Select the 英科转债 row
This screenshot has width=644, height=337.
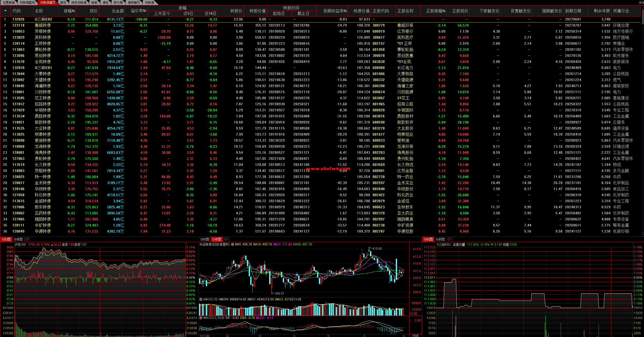[320, 37]
